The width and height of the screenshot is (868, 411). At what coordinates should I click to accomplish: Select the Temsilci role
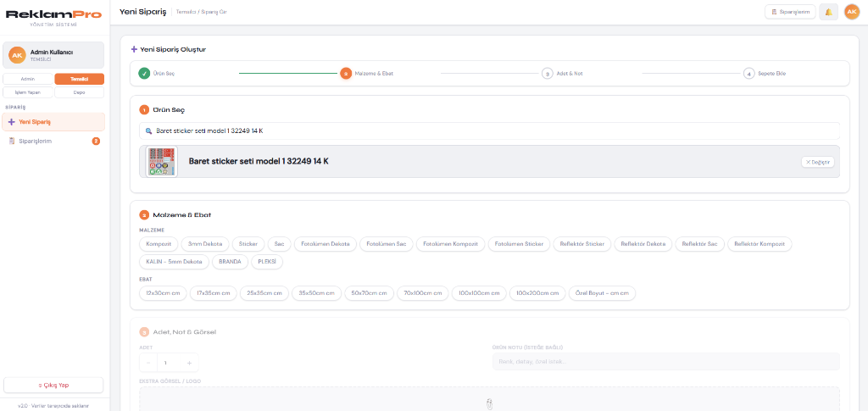coord(79,79)
